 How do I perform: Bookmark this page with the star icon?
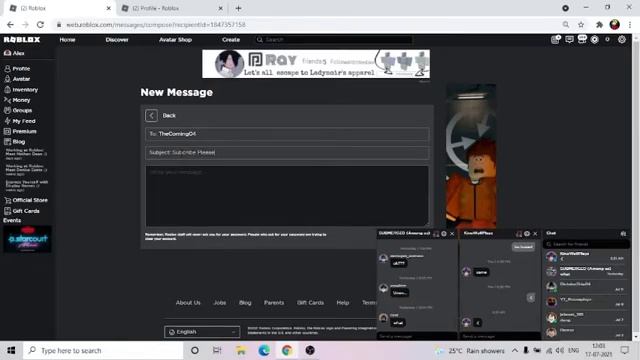pos(581,24)
